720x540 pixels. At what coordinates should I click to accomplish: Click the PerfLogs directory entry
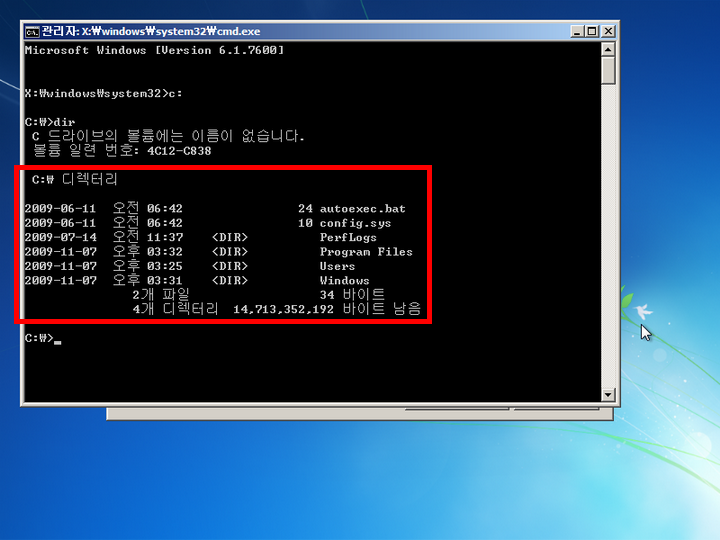pyautogui.click(x=348, y=238)
